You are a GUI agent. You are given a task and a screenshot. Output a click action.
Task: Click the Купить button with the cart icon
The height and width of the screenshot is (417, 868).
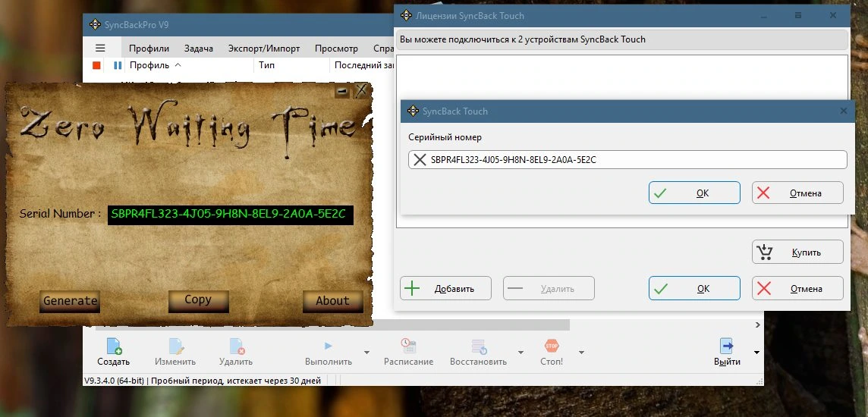coord(797,252)
